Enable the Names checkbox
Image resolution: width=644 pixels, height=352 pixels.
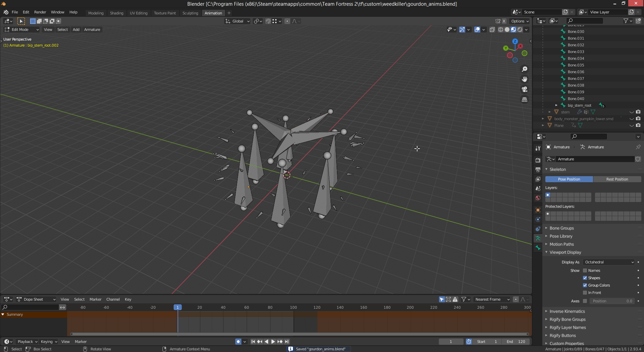pyautogui.click(x=585, y=270)
